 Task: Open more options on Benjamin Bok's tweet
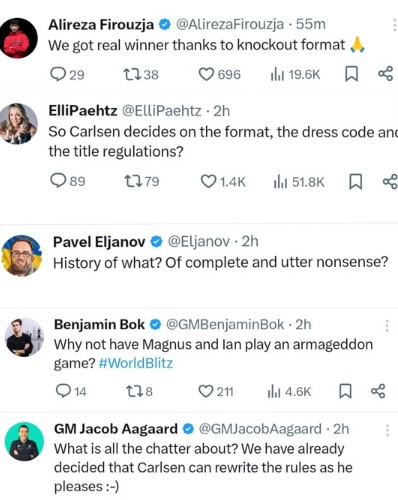point(387,326)
